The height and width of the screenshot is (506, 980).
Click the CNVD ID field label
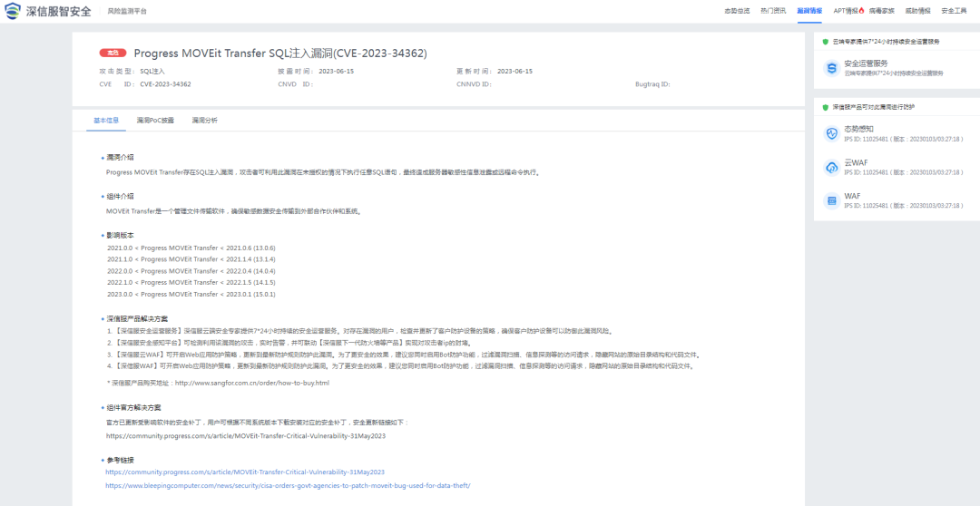click(x=296, y=83)
